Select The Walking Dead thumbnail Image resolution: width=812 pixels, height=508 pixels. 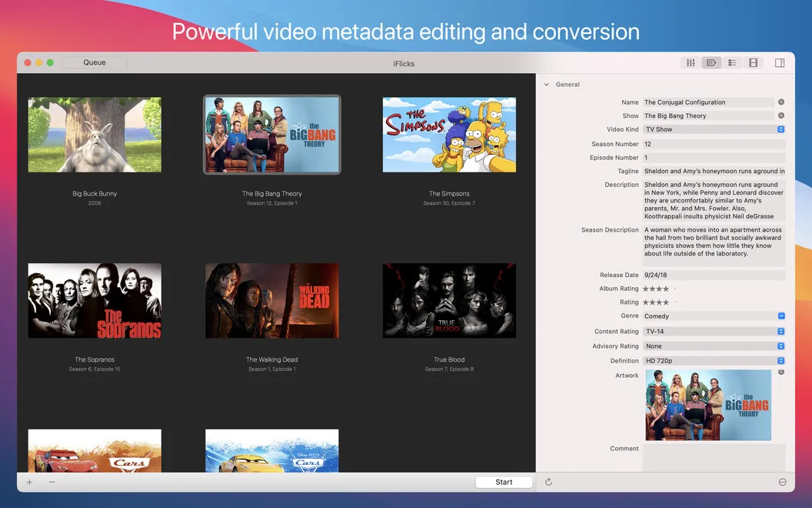click(272, 301)
